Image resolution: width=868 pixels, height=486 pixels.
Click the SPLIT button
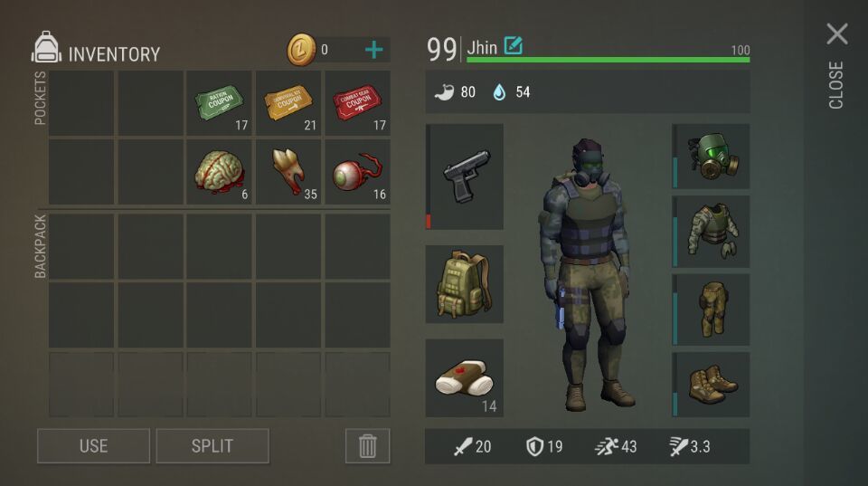(212, 445)
